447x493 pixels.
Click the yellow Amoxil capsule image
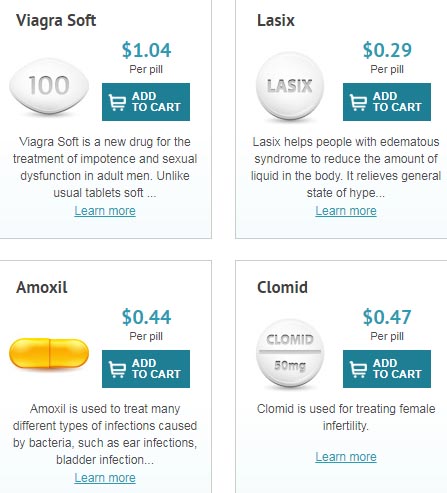coord(49,353)
